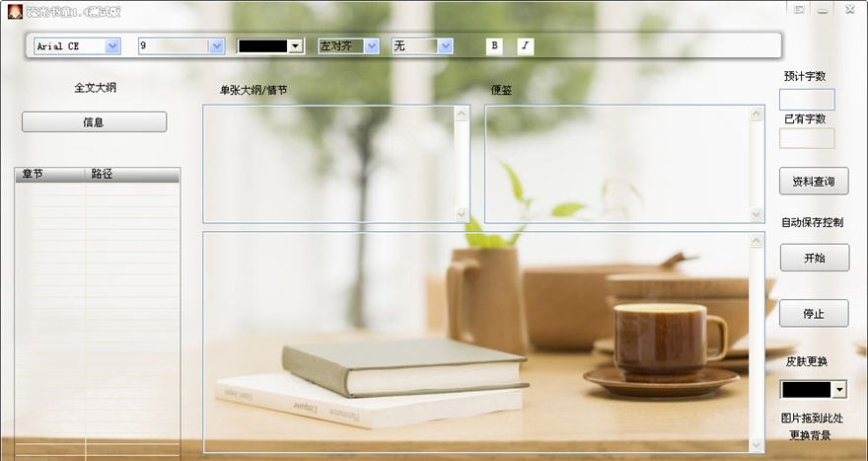Open the 无 style dropdown
The width and height of the screenshot is (868, 461).
coord(446,46)
